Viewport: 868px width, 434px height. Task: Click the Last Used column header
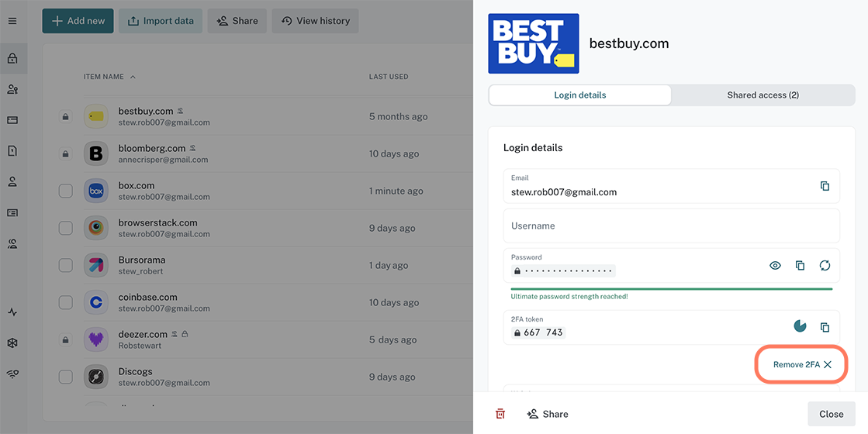tap(389, 77)
